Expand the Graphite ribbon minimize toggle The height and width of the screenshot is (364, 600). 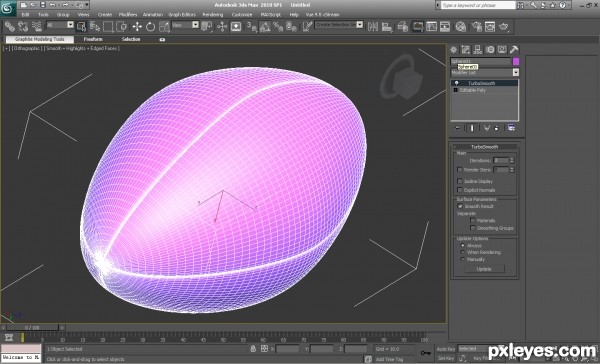(x=162, y=39)
